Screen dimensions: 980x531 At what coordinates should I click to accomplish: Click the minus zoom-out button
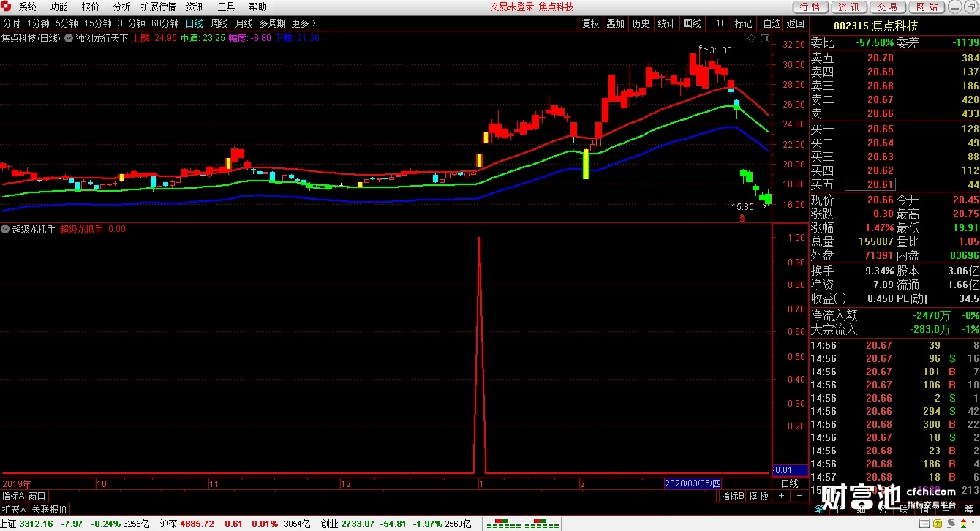pos(799,496)
